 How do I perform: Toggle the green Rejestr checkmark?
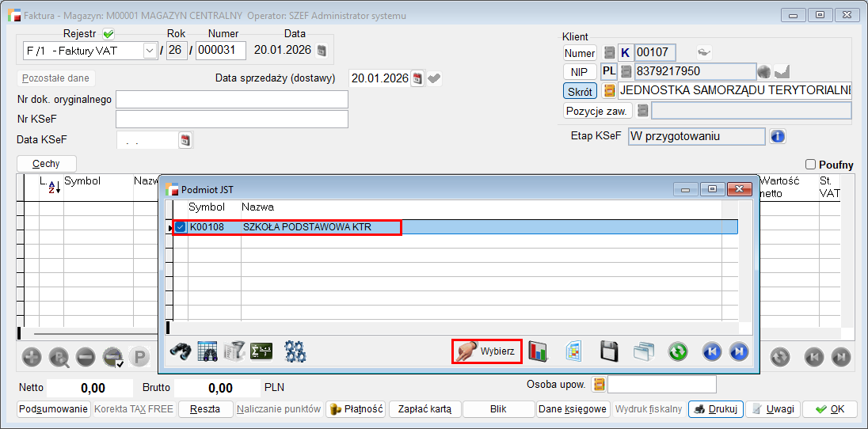(x=108, y=34)
